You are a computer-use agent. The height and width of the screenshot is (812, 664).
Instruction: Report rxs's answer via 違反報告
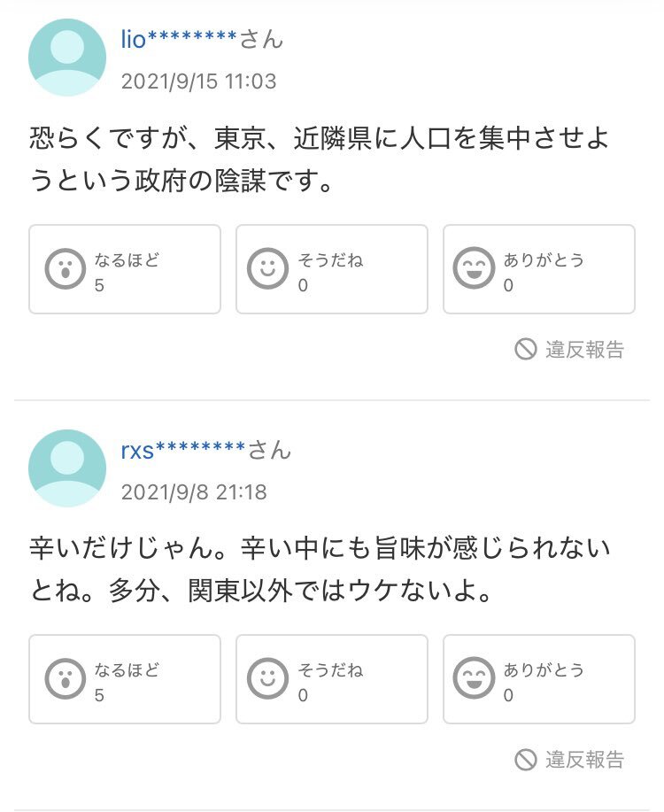coord(570,760)
